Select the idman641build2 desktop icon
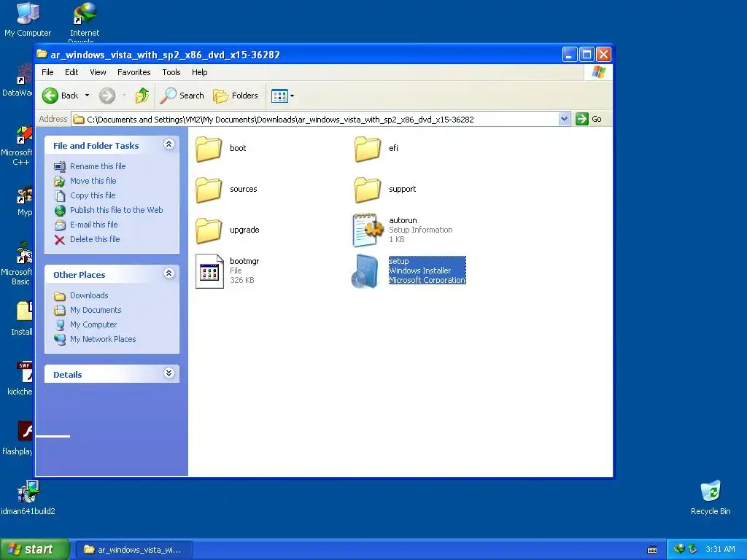 click(x=28, y=497)
